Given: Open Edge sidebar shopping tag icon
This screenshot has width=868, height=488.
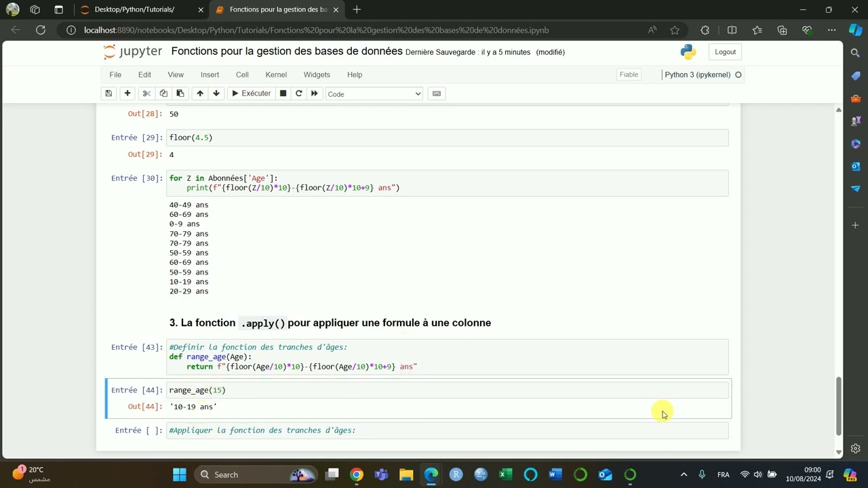Looking at the screenshot, I should [x=856, y=75].
